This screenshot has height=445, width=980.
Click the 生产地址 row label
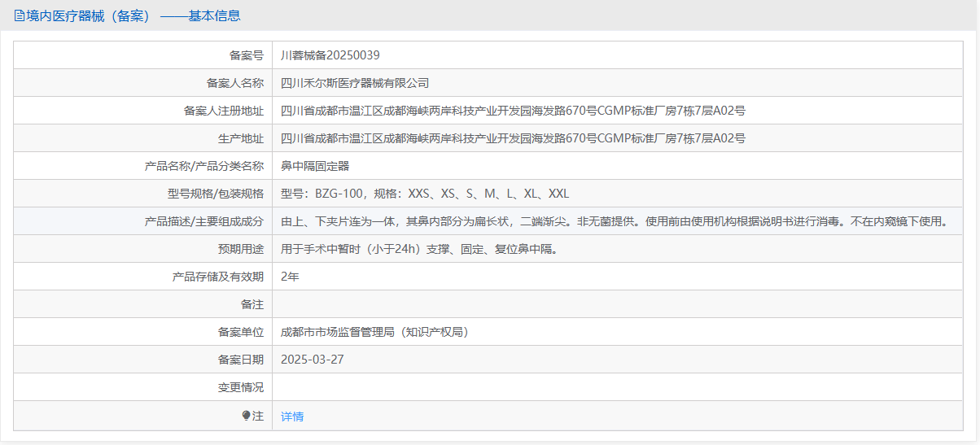pos(241,138)
